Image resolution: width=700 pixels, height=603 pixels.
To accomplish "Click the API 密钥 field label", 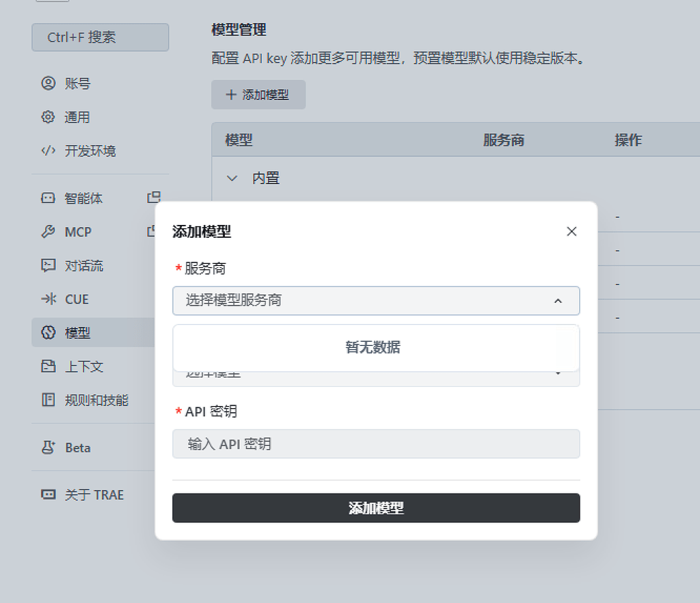I will point(211,411).
